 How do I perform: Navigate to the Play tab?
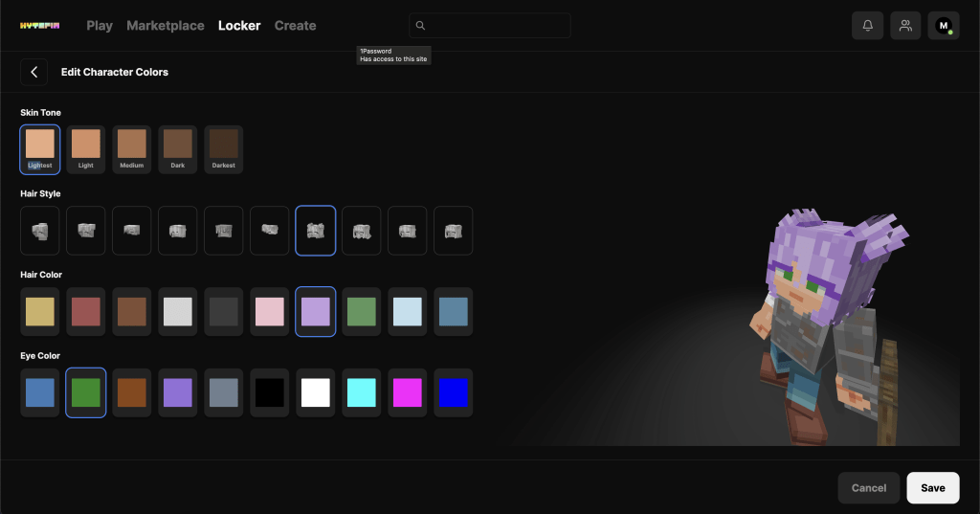(x=100, y=26)
